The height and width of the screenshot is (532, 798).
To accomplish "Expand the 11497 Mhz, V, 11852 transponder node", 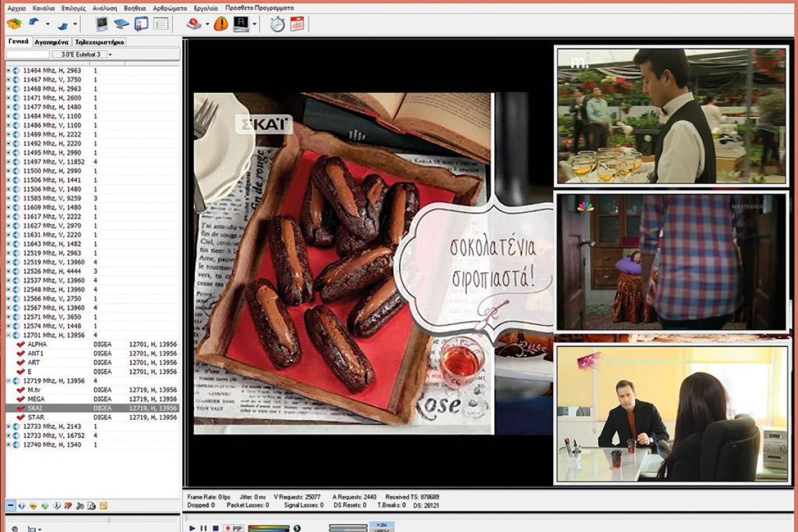I will pos(8,162).
